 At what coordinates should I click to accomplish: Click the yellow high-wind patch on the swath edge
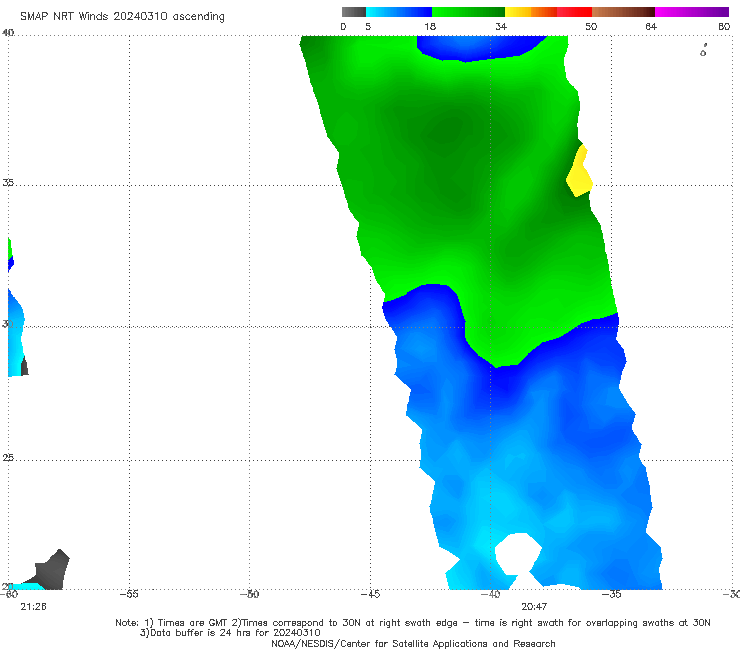tap(579, 171)
